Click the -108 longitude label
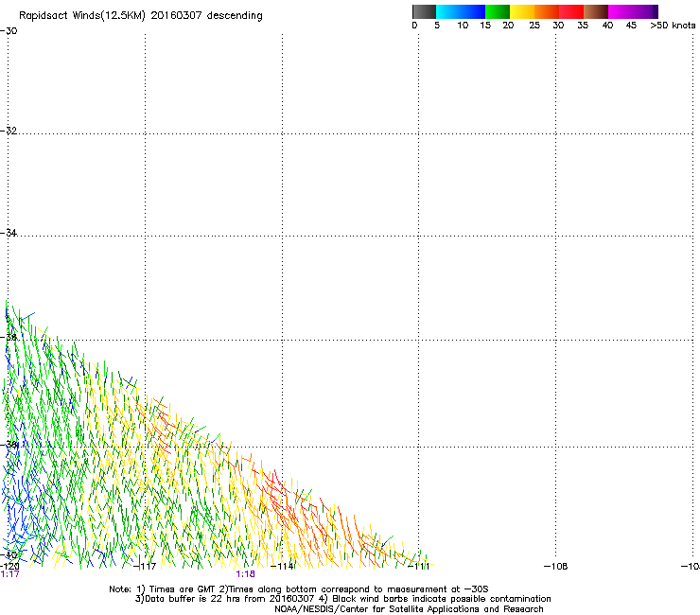700x615 pixels. click(x=556, y=567)
